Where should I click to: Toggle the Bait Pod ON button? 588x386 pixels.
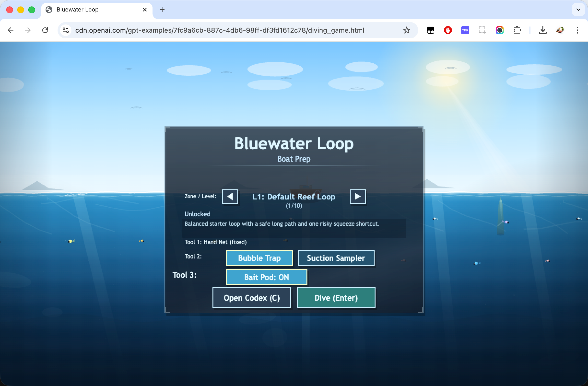click(266, 277)
